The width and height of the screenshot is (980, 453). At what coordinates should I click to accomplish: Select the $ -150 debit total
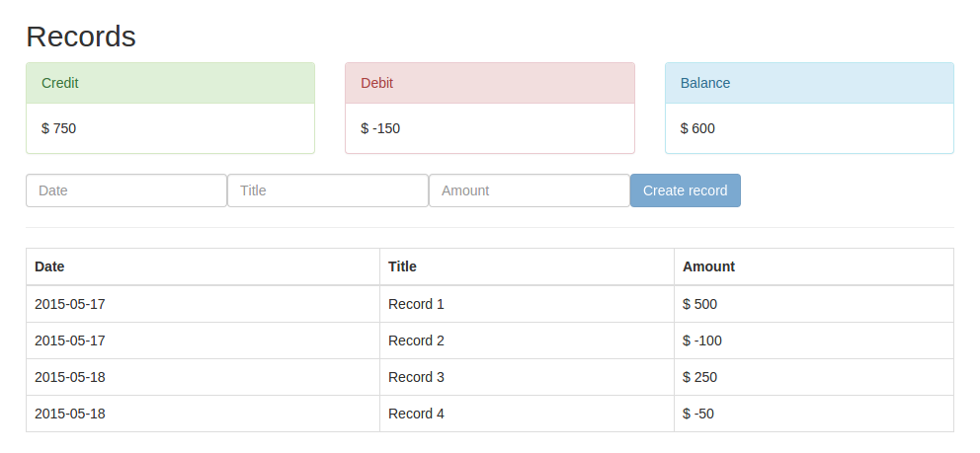tap(380, 128)
